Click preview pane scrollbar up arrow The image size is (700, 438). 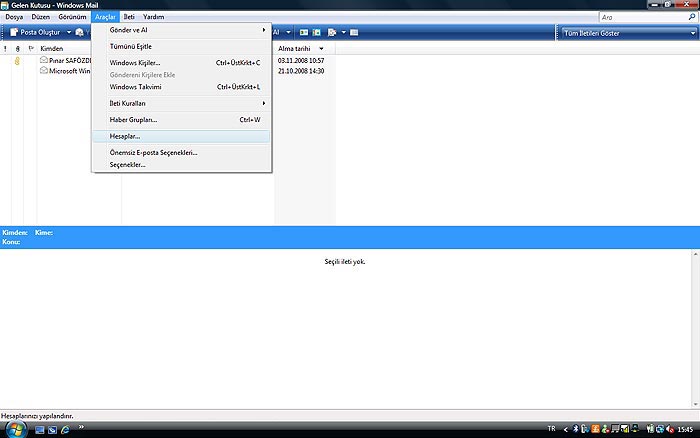click(x=696, y=254)
